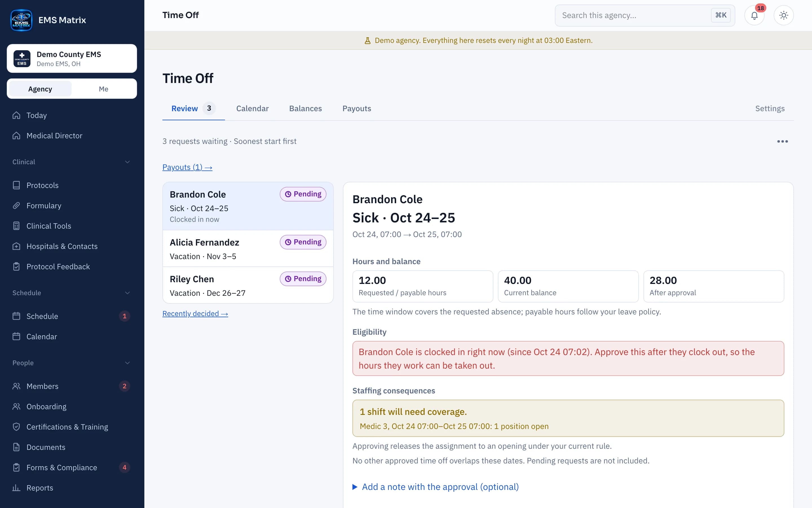
Task: Switch to the Payouts tab
Action: (357, 109)
